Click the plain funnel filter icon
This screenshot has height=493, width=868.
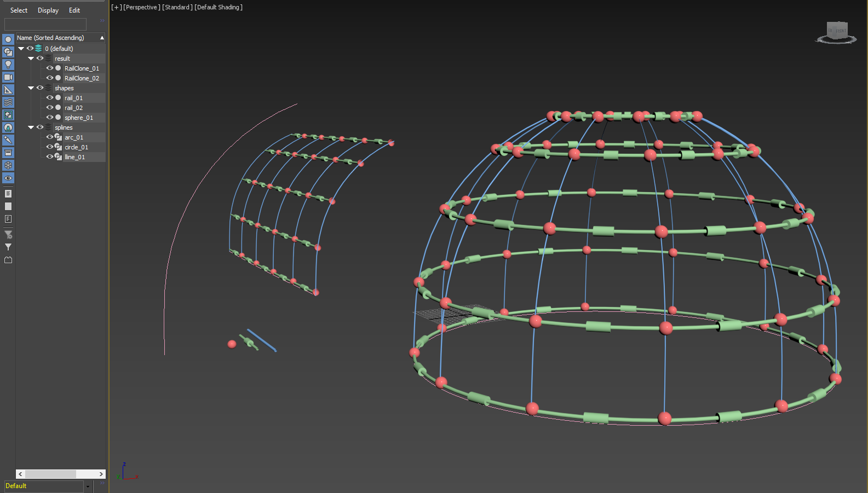pos(8,247)
